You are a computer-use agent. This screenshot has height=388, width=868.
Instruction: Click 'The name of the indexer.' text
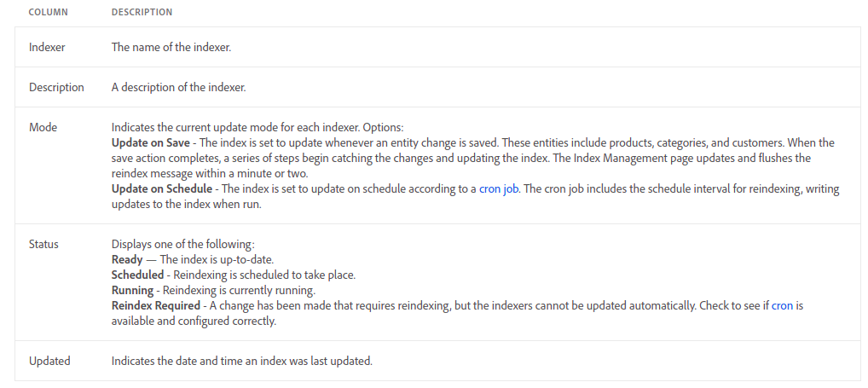[171, 48]
